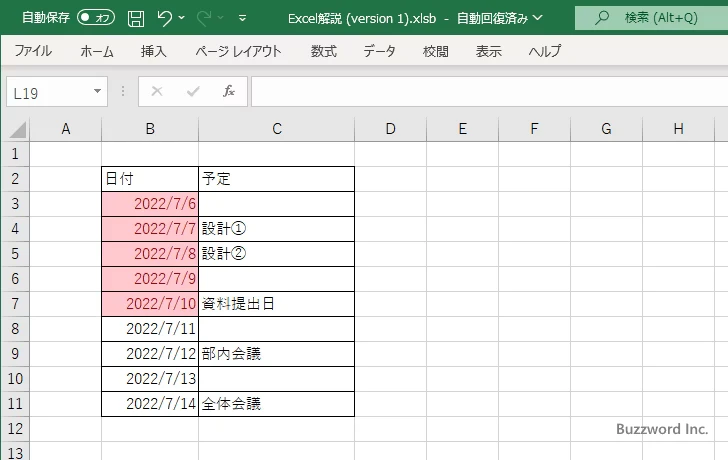Click the 日付 header cell
This screenshot has height=460, width=728.
pos(150,179)
